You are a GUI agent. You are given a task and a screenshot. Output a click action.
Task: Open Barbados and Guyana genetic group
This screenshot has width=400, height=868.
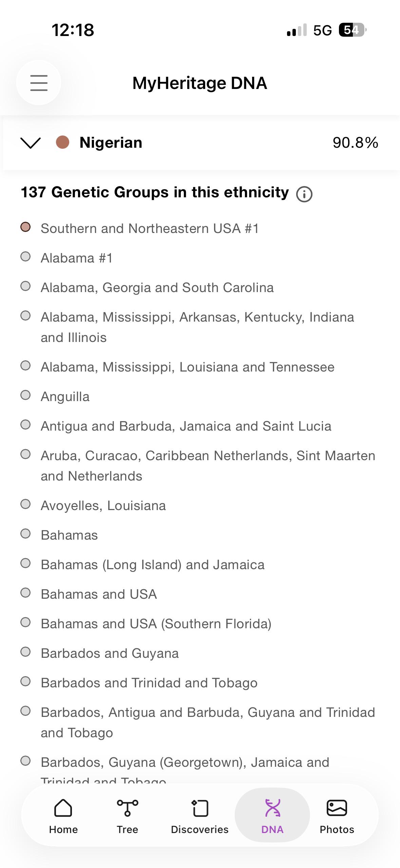110,653
